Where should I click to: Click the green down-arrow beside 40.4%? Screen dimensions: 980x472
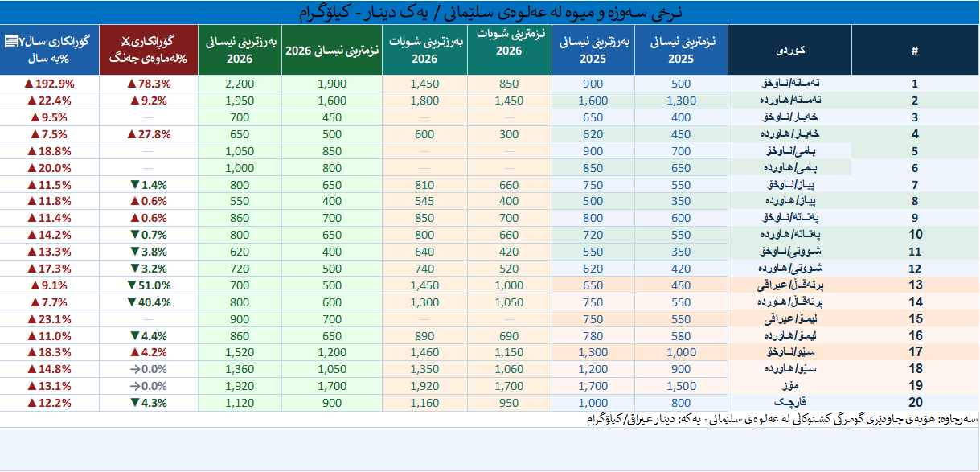[x=129, y=302]
